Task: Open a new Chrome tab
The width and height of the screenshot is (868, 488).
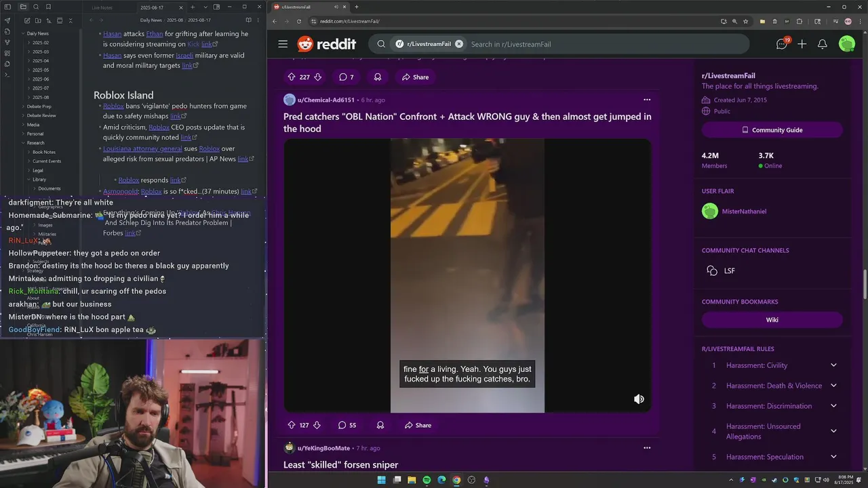Action: coord(357,7)
